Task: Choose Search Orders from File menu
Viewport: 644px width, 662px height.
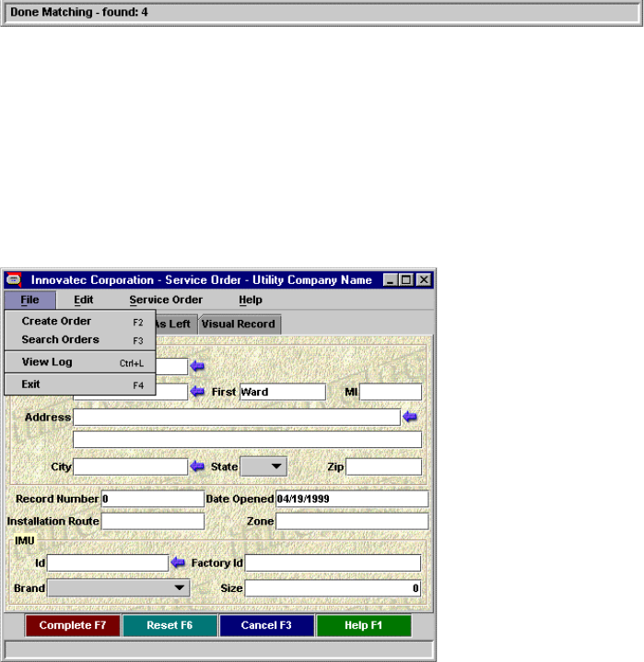Action: (x=80, y=340)
